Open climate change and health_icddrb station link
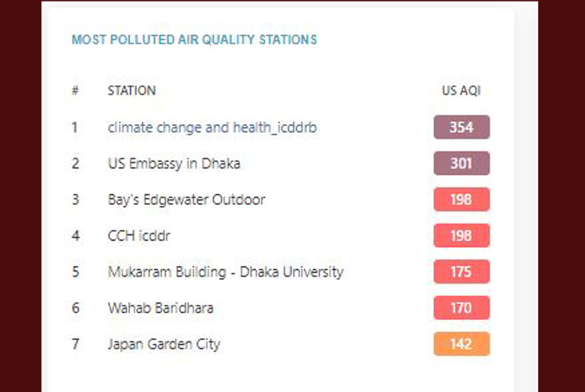 pos(213,128)
